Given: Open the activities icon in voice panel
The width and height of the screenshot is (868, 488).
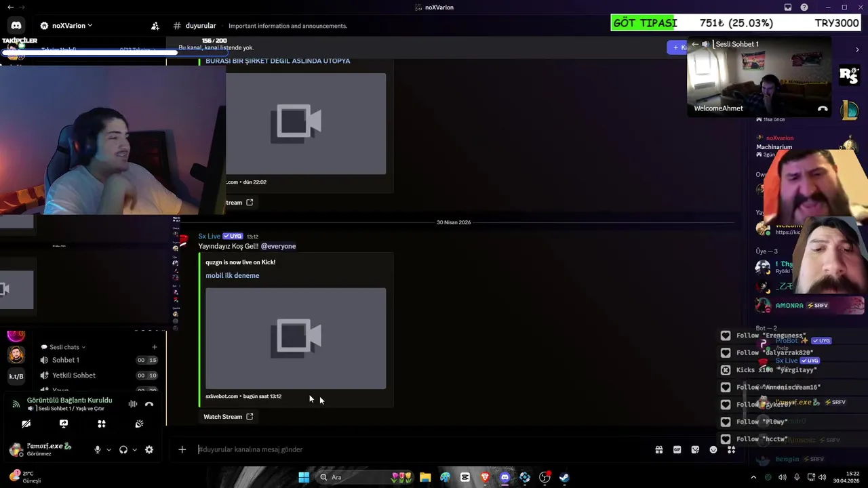Looking at the screenshot, I should (x=102, y=424).
